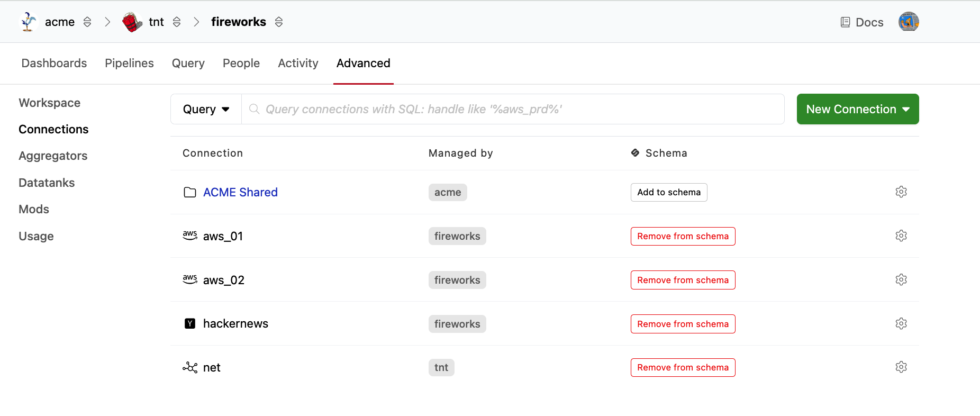
Task: Switch to the Pipelines tab
Action: click(x=129, y=63)
